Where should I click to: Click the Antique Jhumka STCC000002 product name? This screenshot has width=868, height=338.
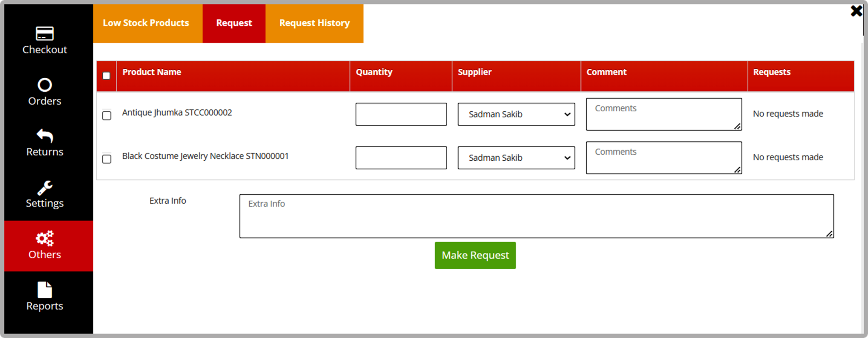177,113
